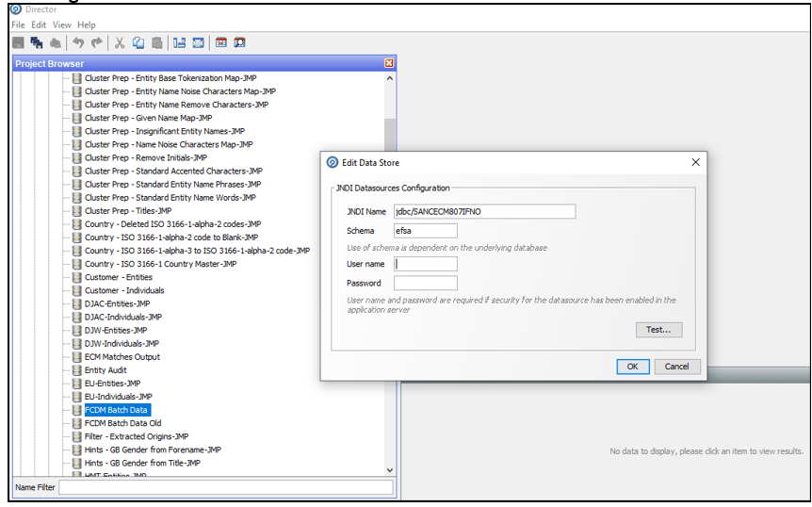The width and height of the screenshot is (812, 507).
Task: Select Customer - Individuals tree item
Action: pyautogui.click(x=124, y=291)
